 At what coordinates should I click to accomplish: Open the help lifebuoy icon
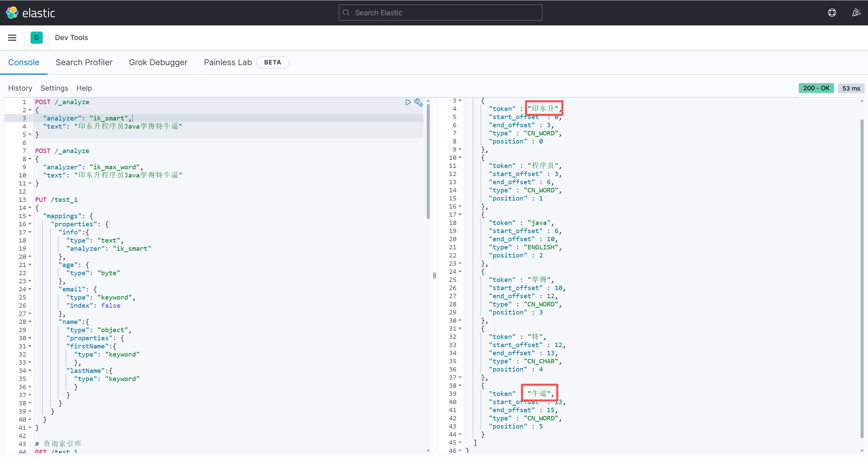(x=832, y=13)
